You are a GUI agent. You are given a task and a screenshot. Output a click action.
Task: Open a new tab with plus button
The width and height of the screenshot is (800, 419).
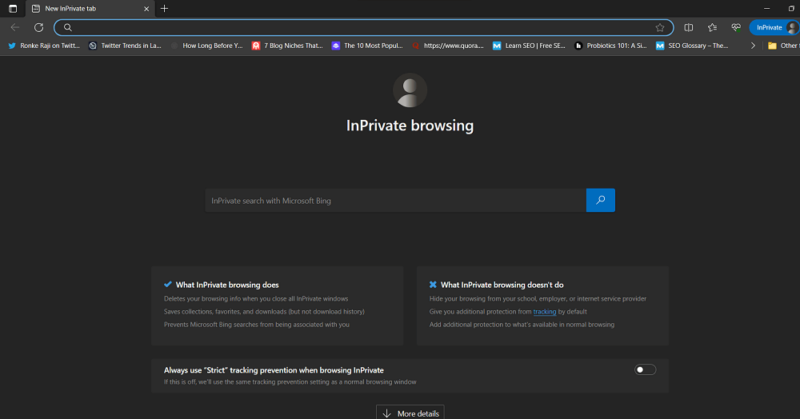coord(164,9)
